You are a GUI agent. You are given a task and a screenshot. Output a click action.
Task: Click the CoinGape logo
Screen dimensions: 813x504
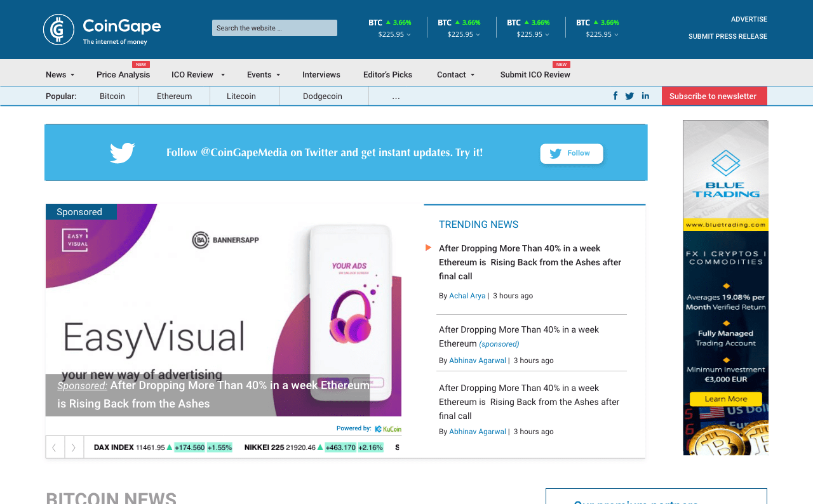[x=102, y=30]
